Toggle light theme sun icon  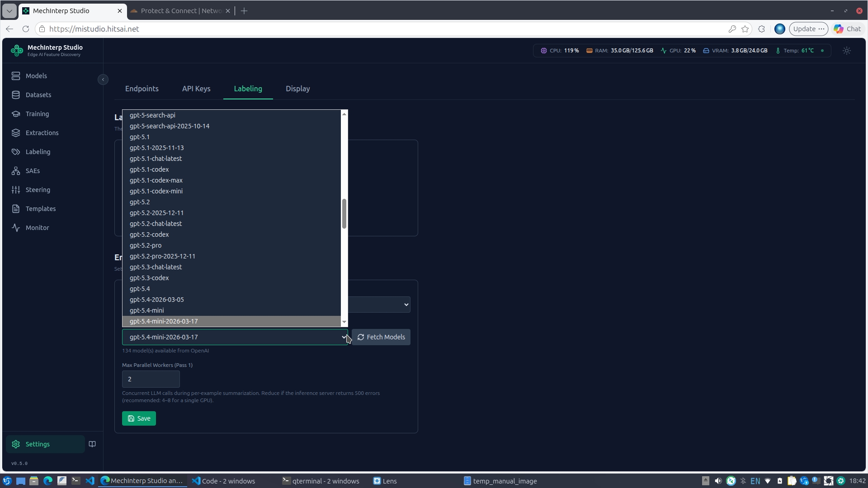[847, 51]
